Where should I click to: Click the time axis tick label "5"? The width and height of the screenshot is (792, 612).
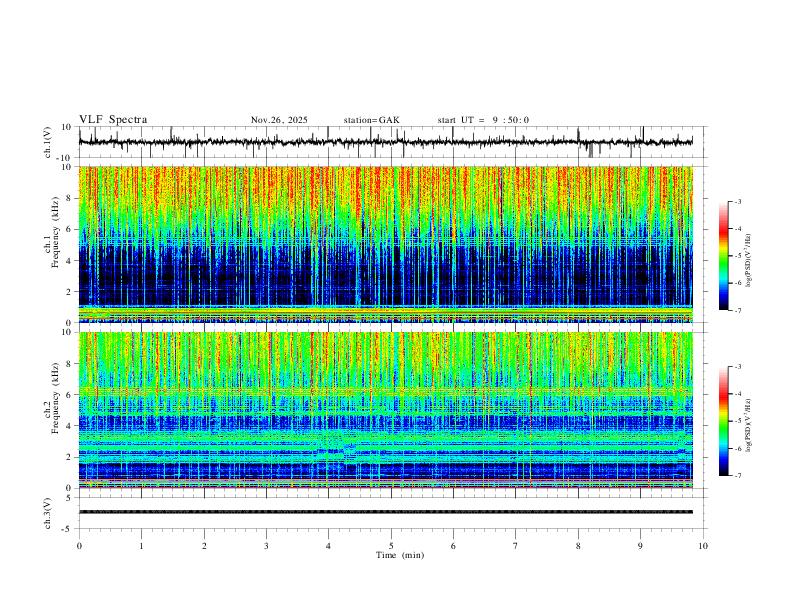pos(391,546)
